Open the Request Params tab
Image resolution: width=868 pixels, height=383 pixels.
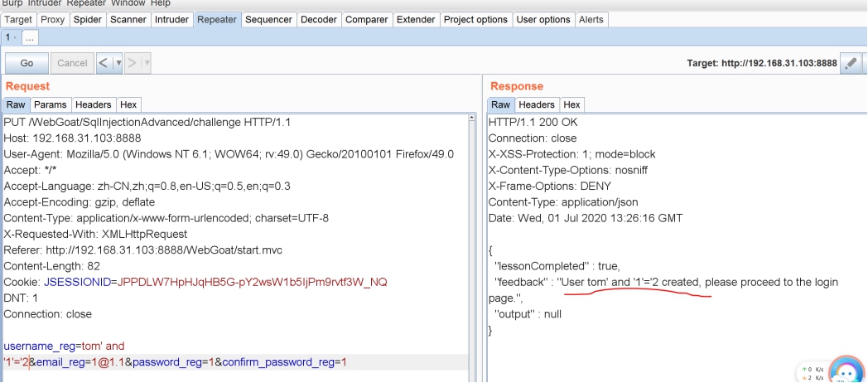coord(51,104)
